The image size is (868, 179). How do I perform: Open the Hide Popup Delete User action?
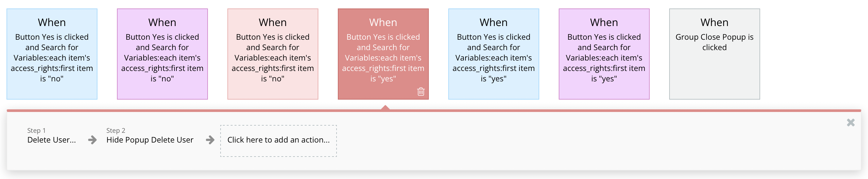coord(150,140)
